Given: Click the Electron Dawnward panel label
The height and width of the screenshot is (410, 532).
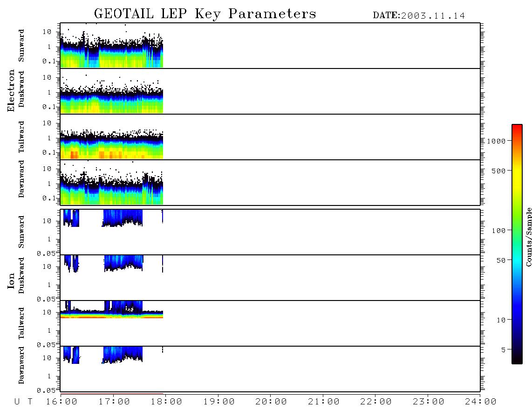Looking at the screenshot, I should (21, 179).
